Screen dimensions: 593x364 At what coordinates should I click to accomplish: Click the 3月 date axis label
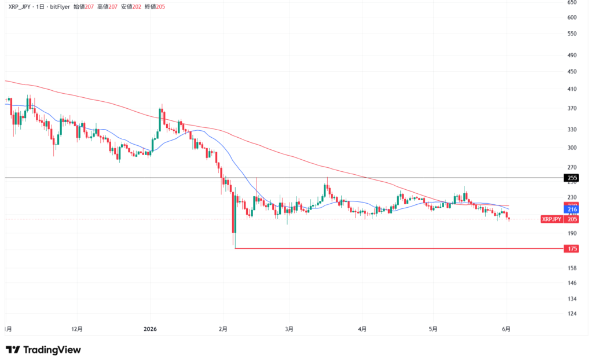[290, 329]
